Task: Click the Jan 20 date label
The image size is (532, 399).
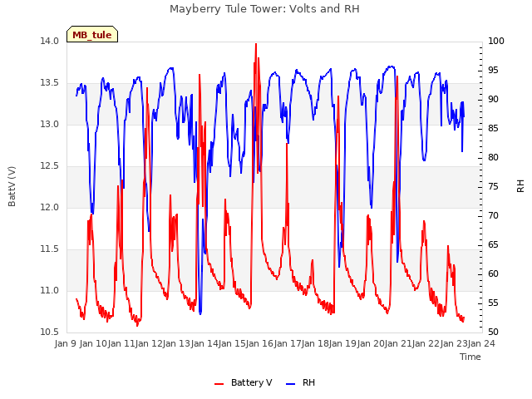Action: point(371,344)
